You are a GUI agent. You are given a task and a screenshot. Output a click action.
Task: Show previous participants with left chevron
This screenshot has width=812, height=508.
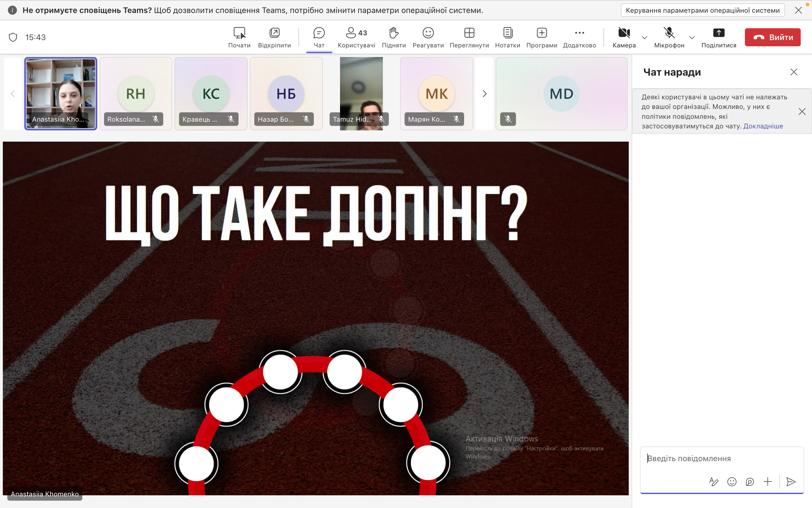coord(13,94)
